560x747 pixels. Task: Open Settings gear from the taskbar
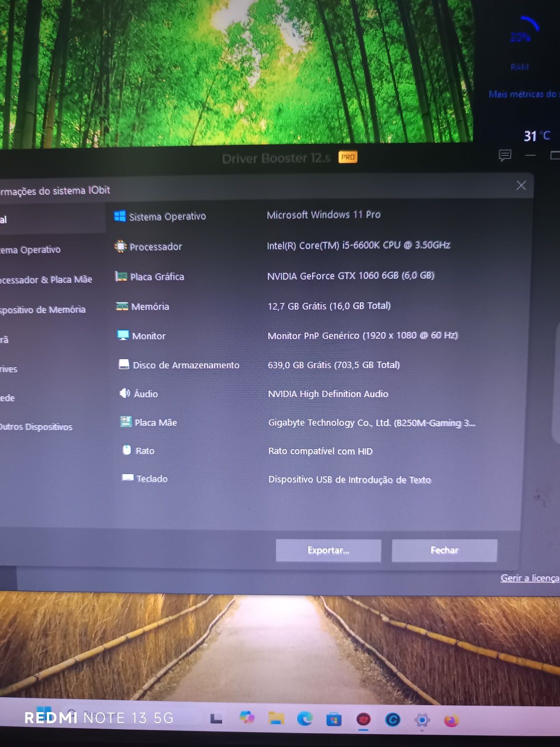coord(422,720)
